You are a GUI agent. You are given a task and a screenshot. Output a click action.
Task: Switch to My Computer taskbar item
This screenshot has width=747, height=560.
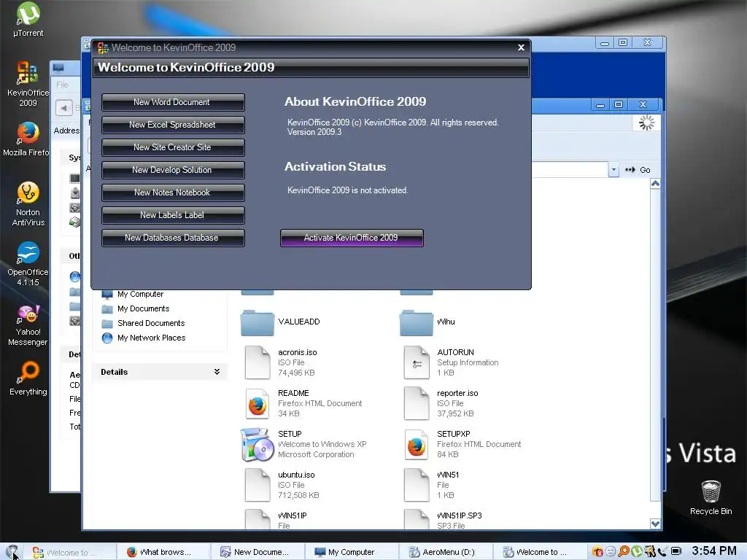(351, 552)
